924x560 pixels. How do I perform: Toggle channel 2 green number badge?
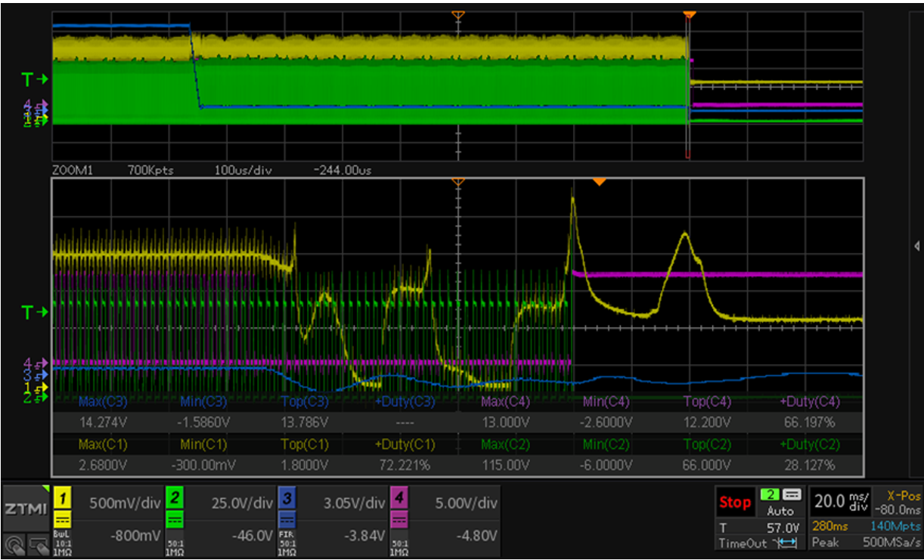174,497
